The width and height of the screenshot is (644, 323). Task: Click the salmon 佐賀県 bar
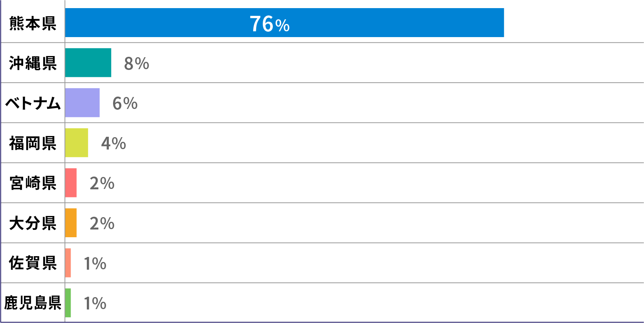68,263
